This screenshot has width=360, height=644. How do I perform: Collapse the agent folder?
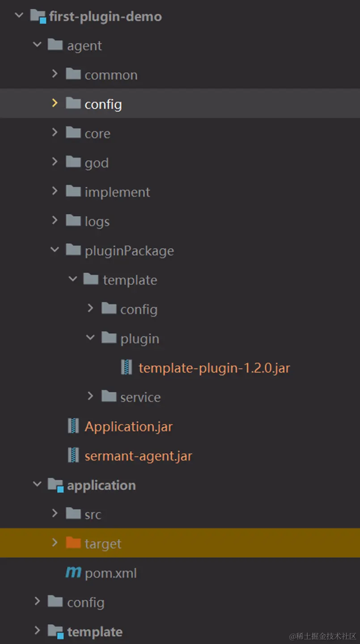[37, 44]
